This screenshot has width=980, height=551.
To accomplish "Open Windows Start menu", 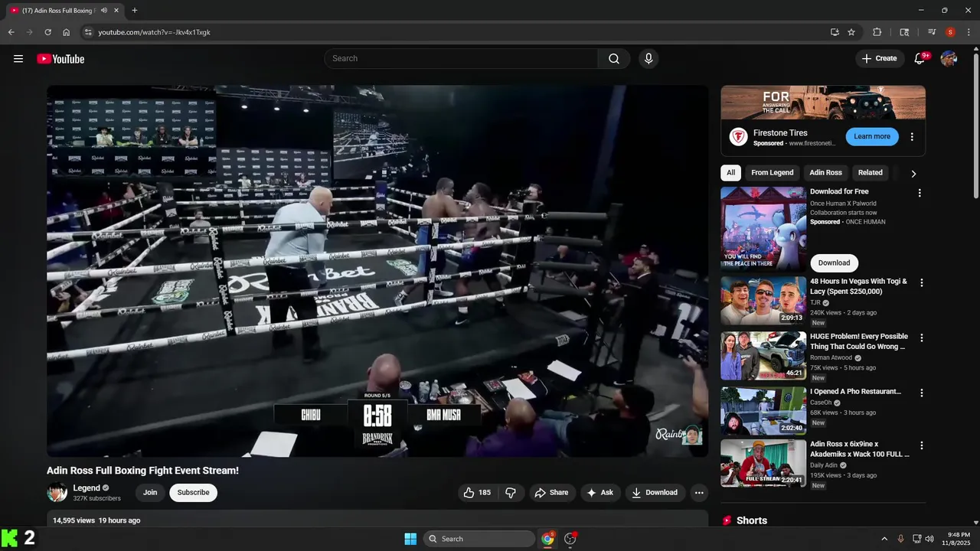I will [410, 539].
